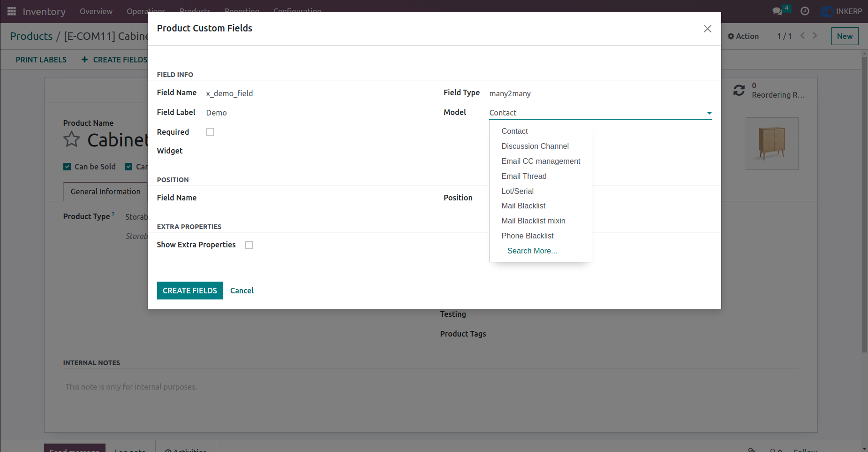Go to the previous record arrow

tap(803, 36)
